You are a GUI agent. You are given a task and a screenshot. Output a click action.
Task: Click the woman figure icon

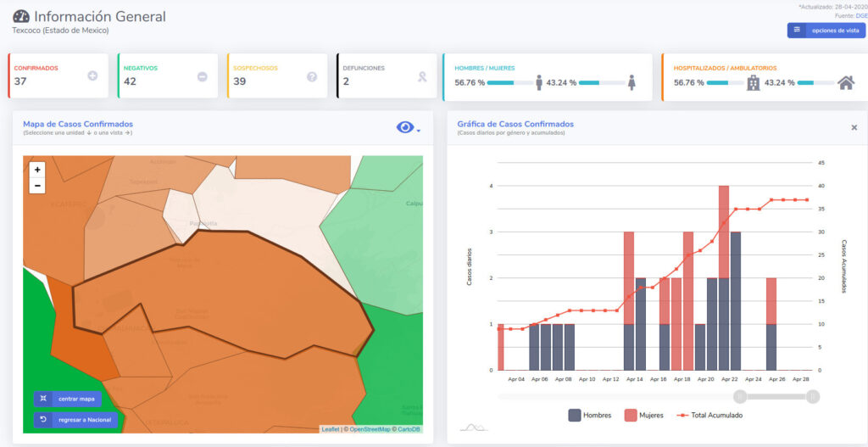pos(631,82)
